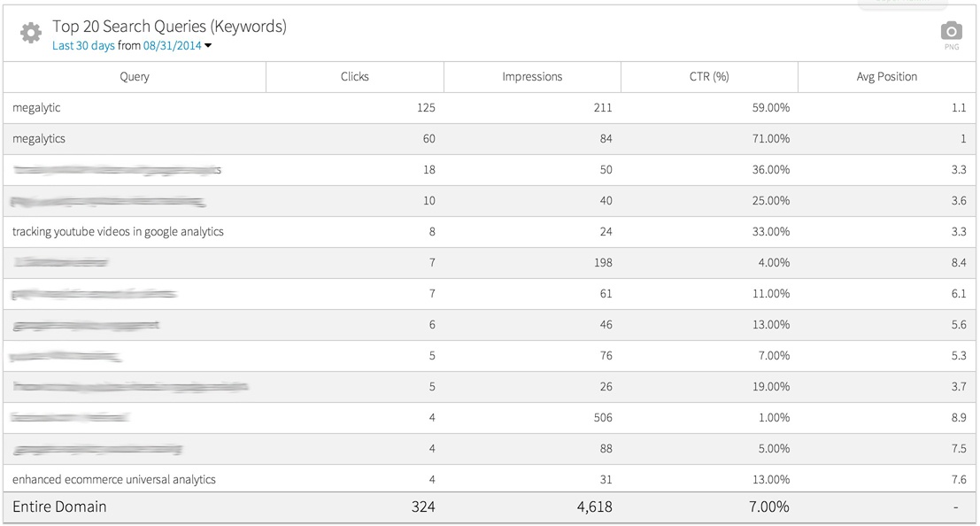This screenshot has width=980, height=526.
Task: Click 'enhanced ecommerce universal analytics' query
Action: click(x=114, y=480)
